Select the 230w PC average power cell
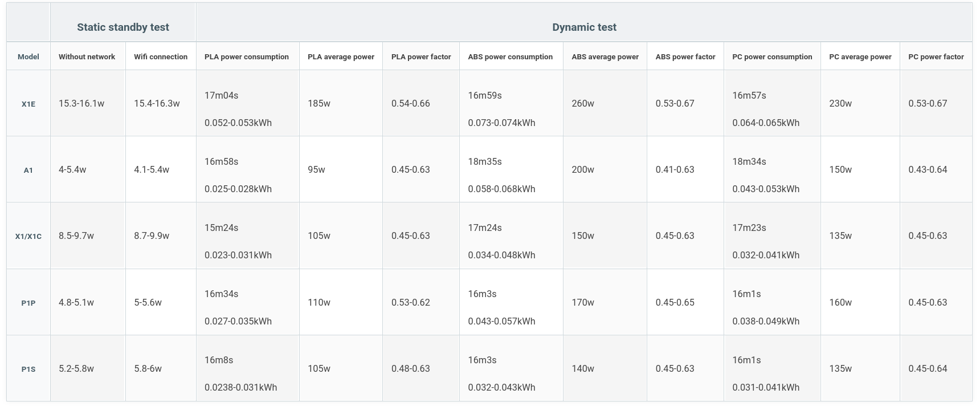The image size is (980, 414). tap(840, 103)
